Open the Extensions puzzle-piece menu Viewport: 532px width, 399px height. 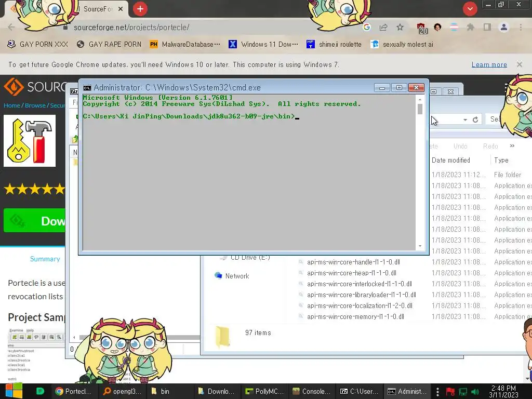coord(470,27)
